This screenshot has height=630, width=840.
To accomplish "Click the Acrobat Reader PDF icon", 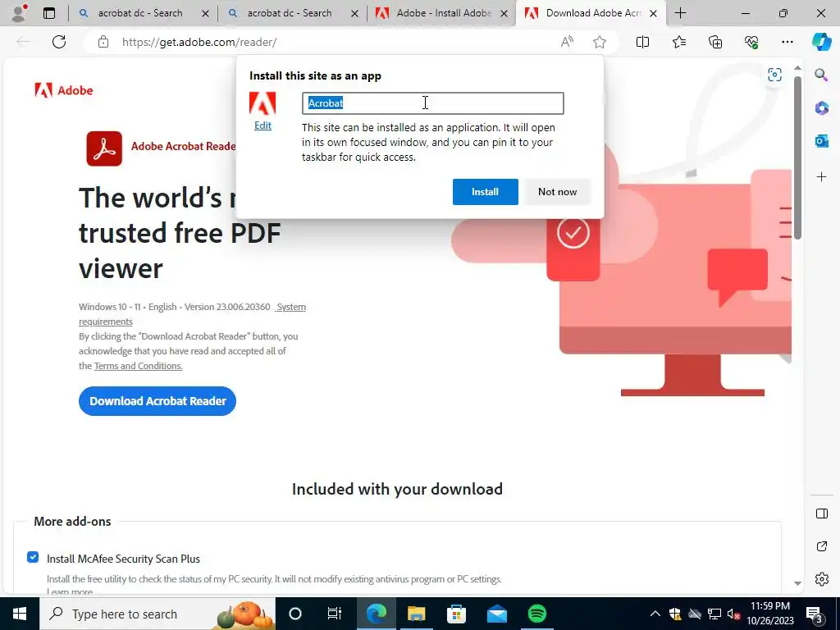I will tap(104, 148).
